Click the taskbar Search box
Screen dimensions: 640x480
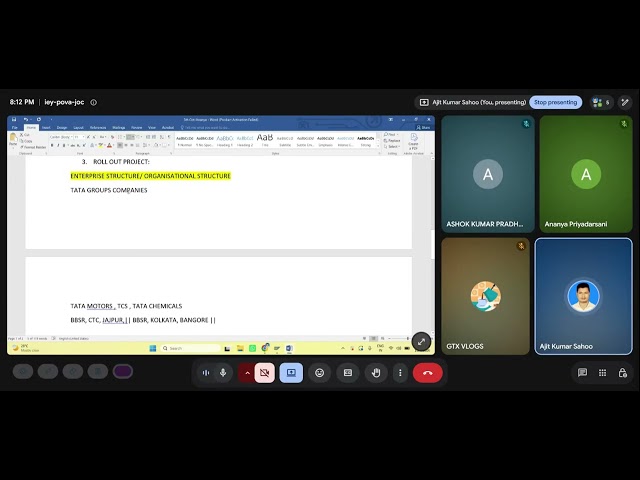(190, 348)
